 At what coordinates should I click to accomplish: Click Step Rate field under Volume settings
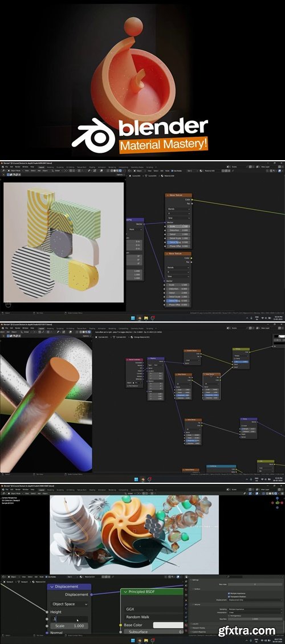(x=255, y=618)
